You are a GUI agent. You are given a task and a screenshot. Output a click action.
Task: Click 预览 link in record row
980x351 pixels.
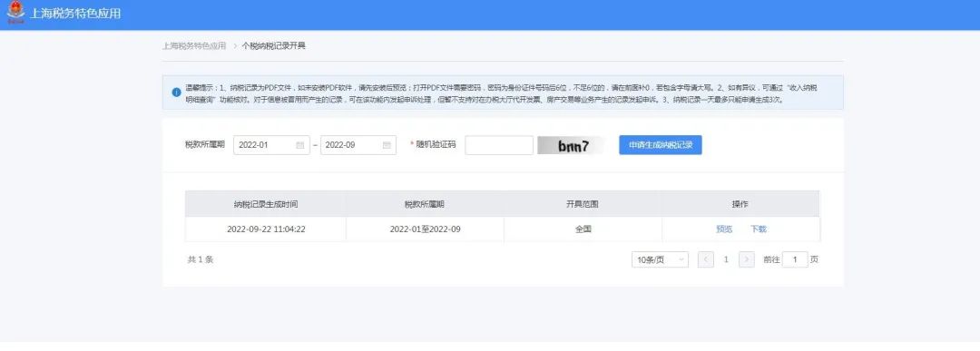[724, 229]
